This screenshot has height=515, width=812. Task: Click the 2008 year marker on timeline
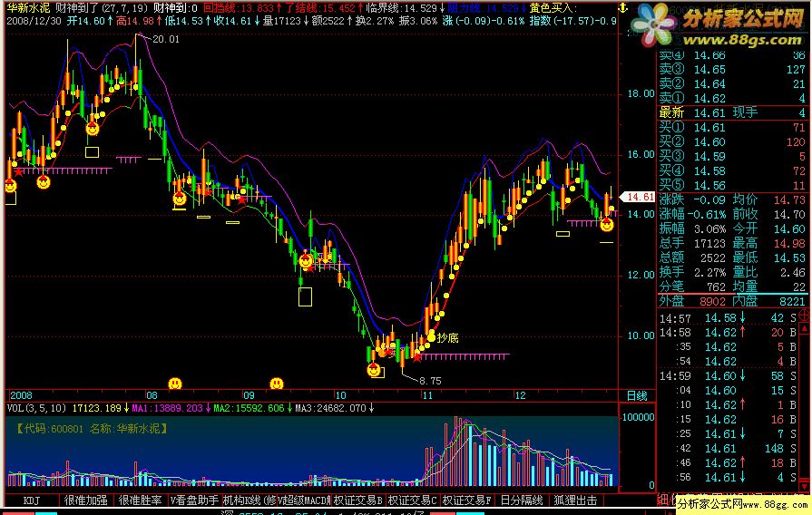[21, 395]
